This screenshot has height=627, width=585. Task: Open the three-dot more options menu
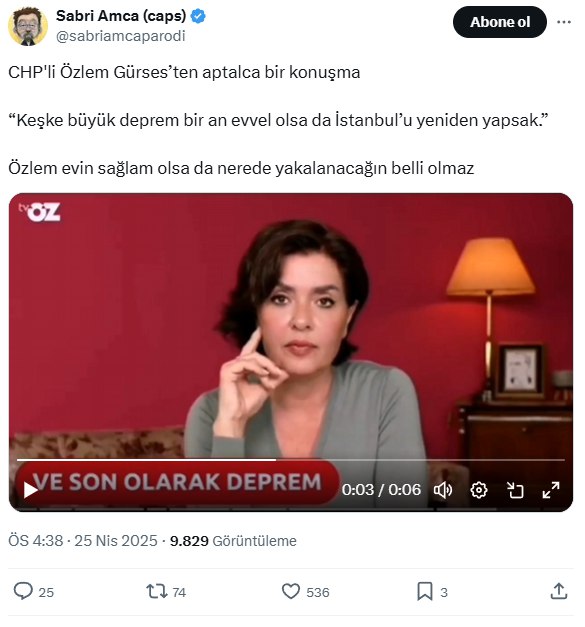pos(564,22)
